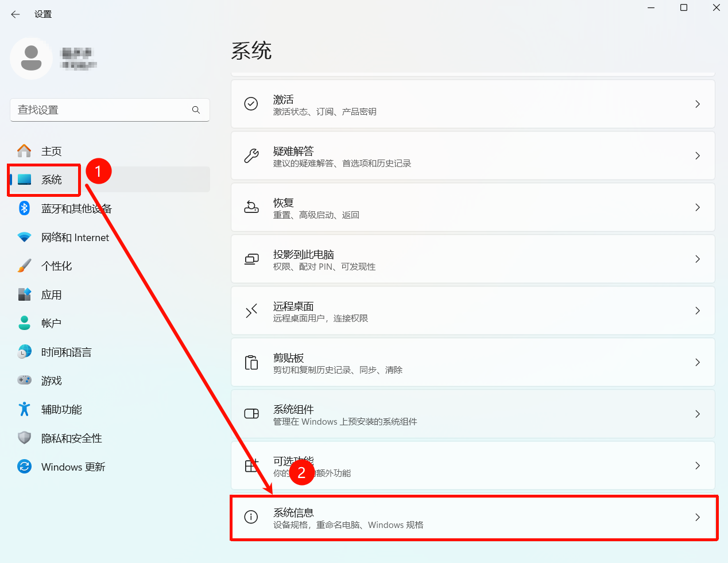This screenshot has width=728, height=563.
Task: Click the 系统 page heading
Action: click(x=251, y=51)
